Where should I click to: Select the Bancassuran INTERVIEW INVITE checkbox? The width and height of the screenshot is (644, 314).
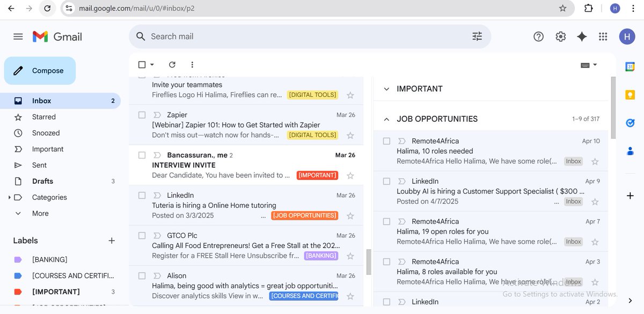click(x=142, y=155)
